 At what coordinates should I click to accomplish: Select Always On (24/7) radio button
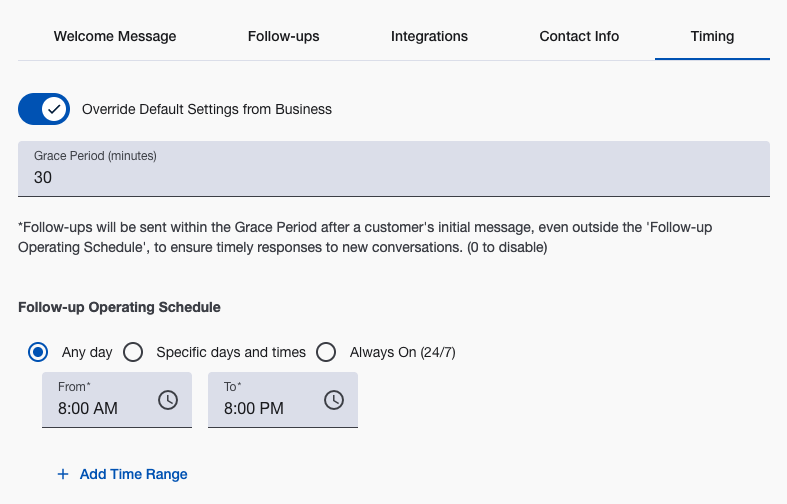[325, 352]
